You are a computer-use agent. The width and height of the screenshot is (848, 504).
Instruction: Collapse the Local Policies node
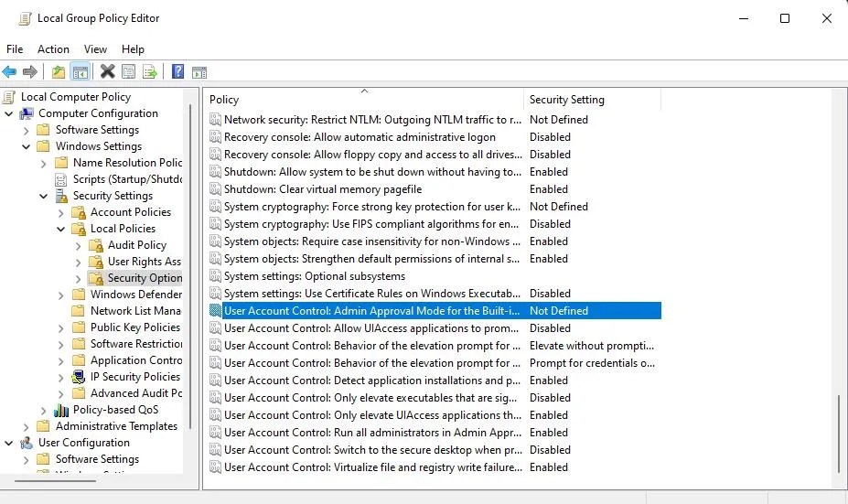(x=60, y=229)
